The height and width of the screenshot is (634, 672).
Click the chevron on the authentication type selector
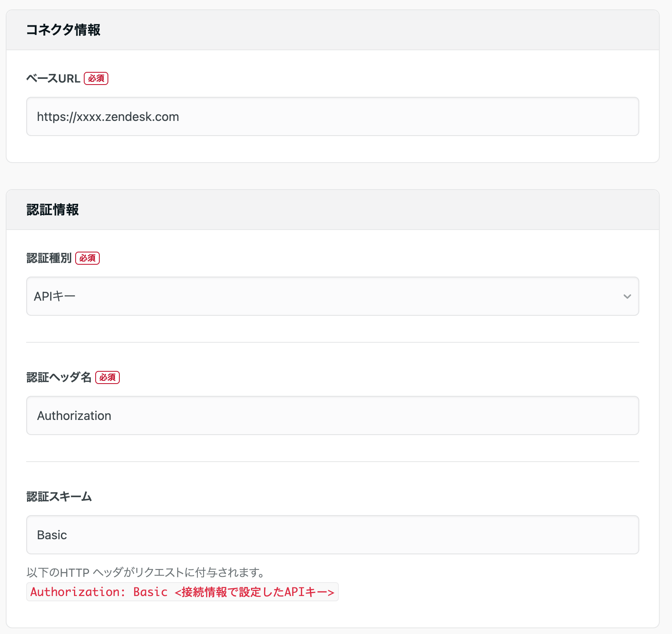[628, 296]
